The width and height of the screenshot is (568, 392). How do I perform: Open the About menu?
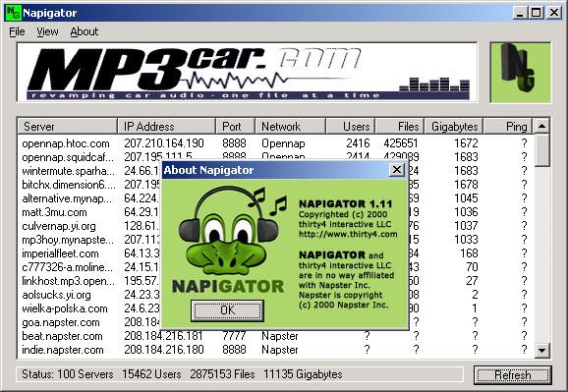tap(85, 31)
